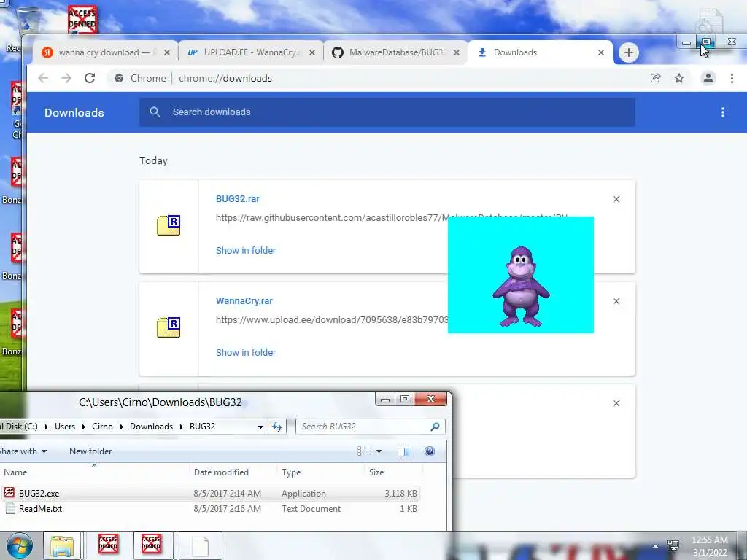Viewport: 747px width, 560px height.
Task: Open Chrome's three-dot main menu
Action: (732, 78)
